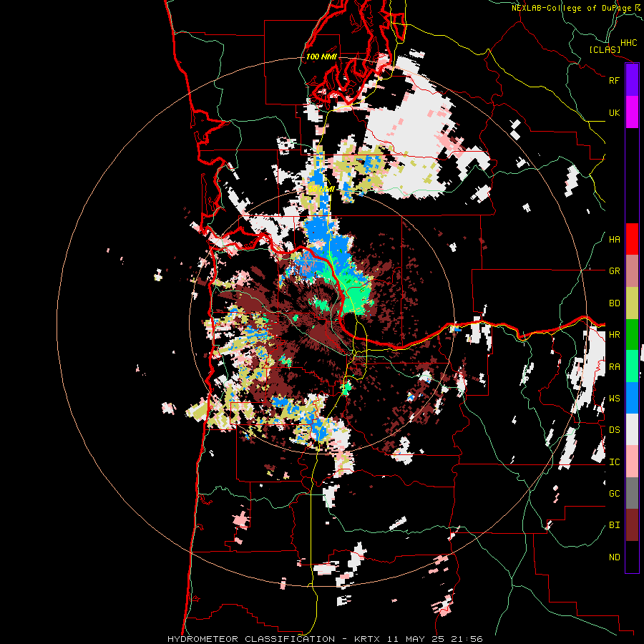Click the GR dusty-pink legend swatch
This screenshot has width=644, height=644.
click(632, 271)
